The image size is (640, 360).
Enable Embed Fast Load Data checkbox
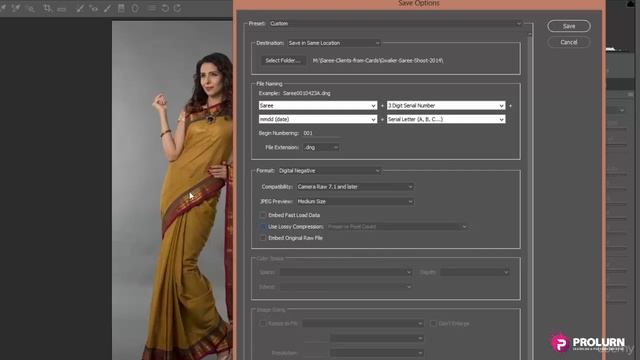tap(263, 215)
